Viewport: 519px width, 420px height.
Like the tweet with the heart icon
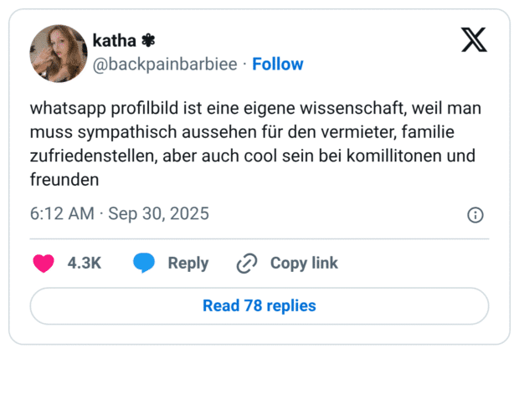tap(44, 264)
